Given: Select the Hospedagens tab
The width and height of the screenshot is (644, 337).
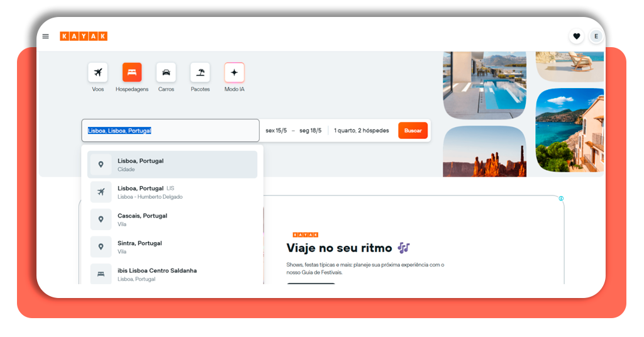Looking at the screenshot, I should point(132,77).
